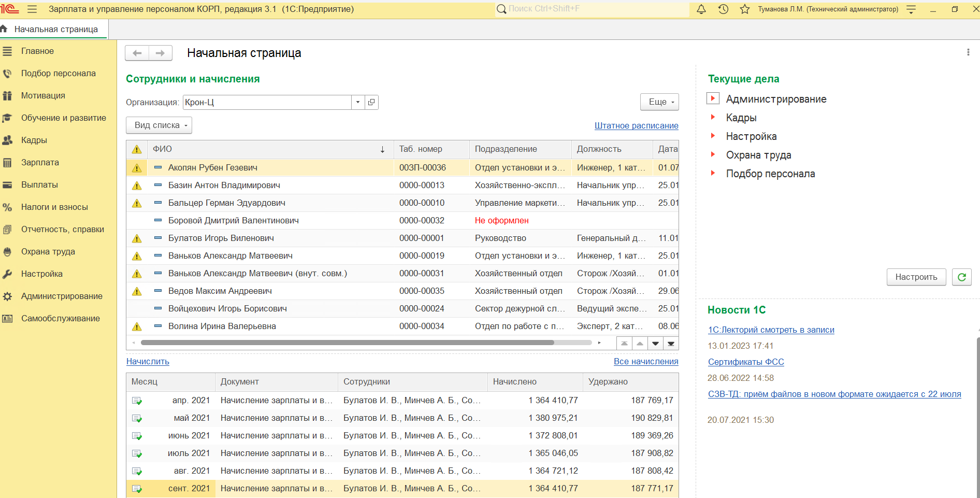Screen dimensions: 980x498
Task: Click organization input field Крон-Ц
Action: coord(267,102)
